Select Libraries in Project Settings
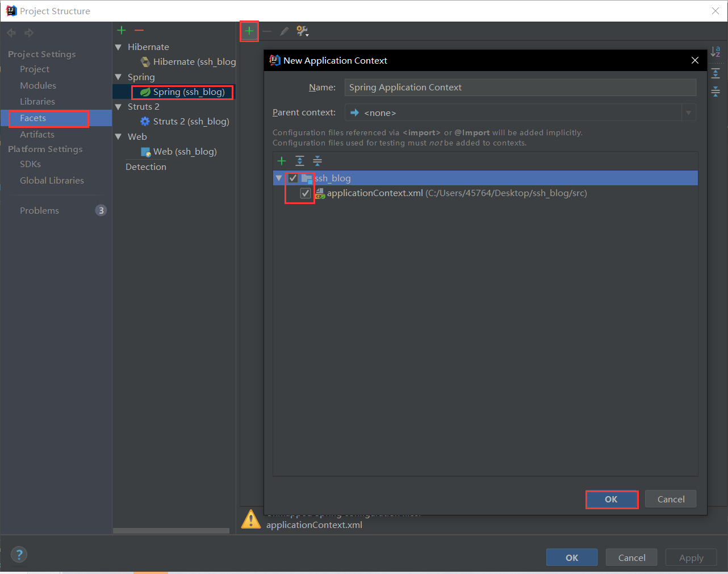 (x=37, y=102)
